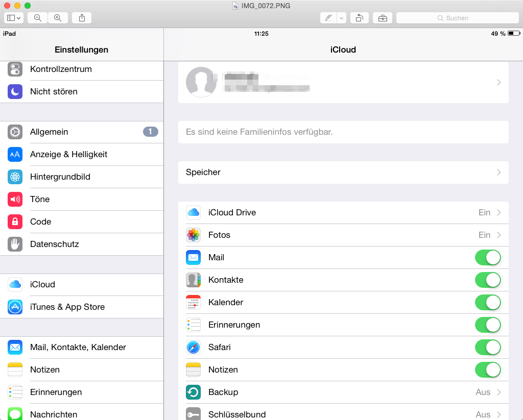This screenshot has height=420, width=523.
Task: Toggle the Mail switch off
Action: coord(488,257)
